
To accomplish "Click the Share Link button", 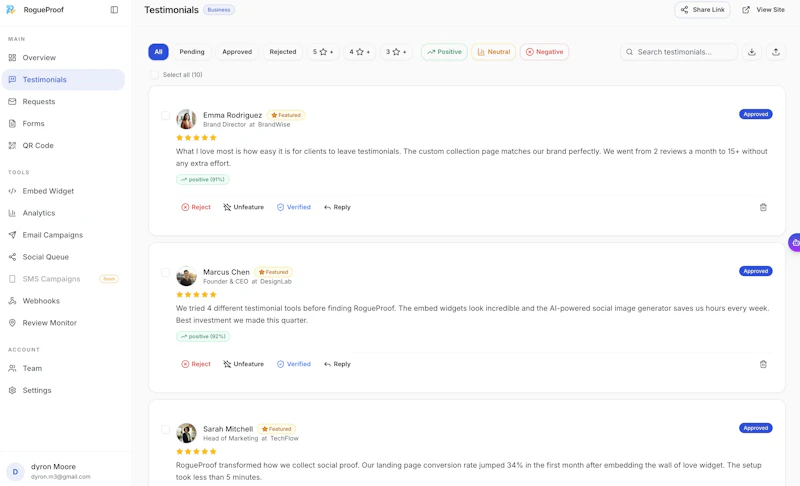I will (703, 10).
